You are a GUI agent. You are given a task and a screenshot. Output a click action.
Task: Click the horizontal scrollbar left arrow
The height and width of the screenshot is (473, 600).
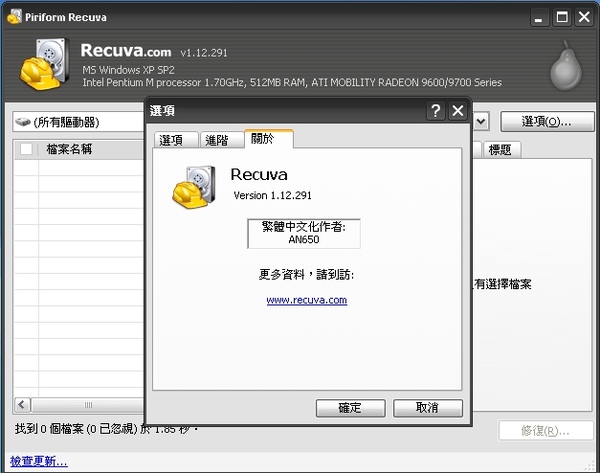pyautogui.click(x=22, y=405)
